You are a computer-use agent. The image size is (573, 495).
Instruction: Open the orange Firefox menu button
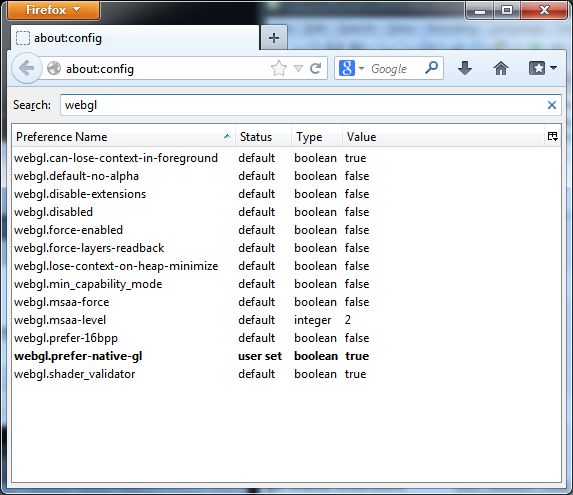[53, 10]
